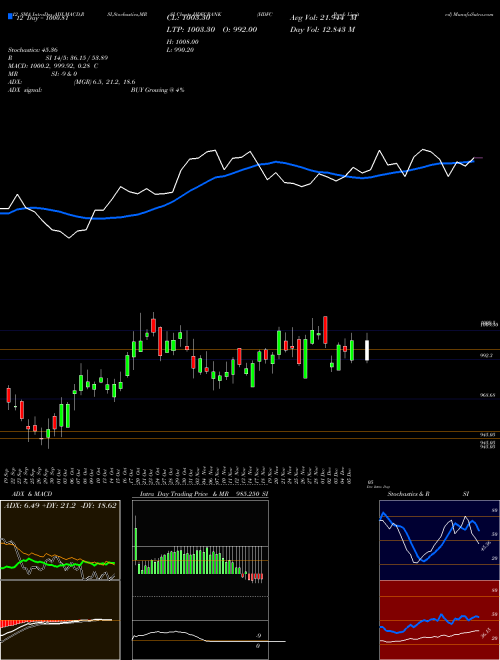Screen dimensions: 500x660
Task: Click the 'Avg Vol: 21.944 M' readout
Action: click(324, 18)
